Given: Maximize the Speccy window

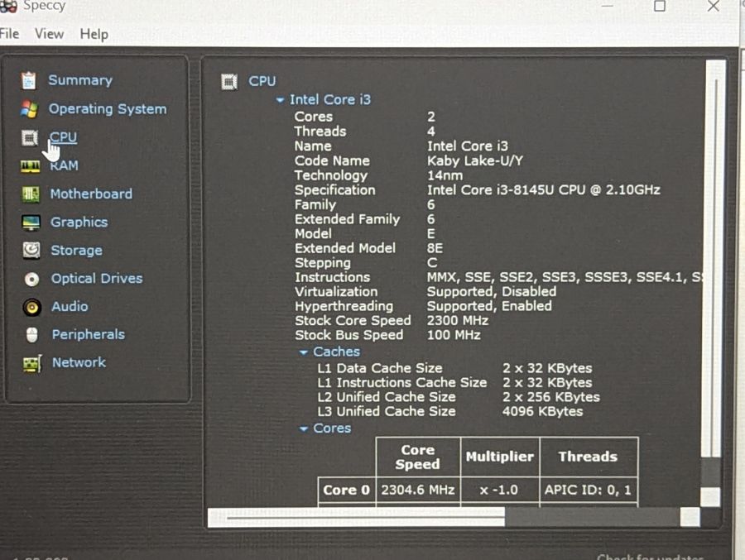Looking at the screenshot, I should click(660, 6).
